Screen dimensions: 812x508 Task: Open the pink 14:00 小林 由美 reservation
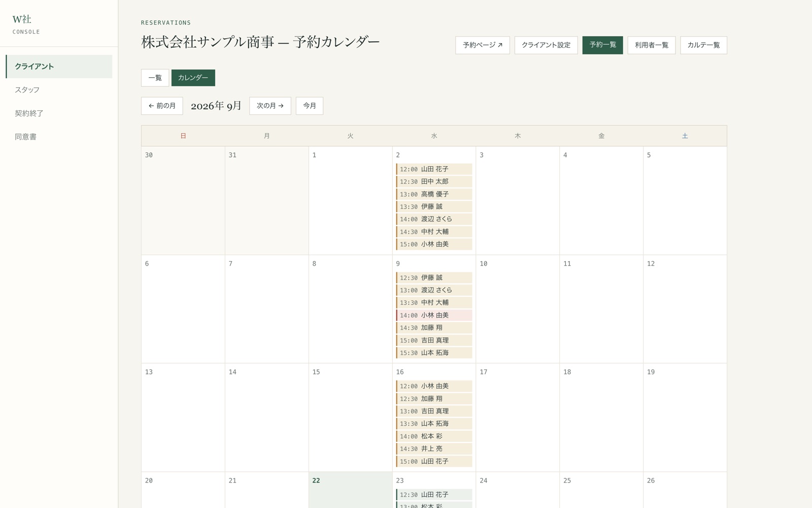coord(434,315)
